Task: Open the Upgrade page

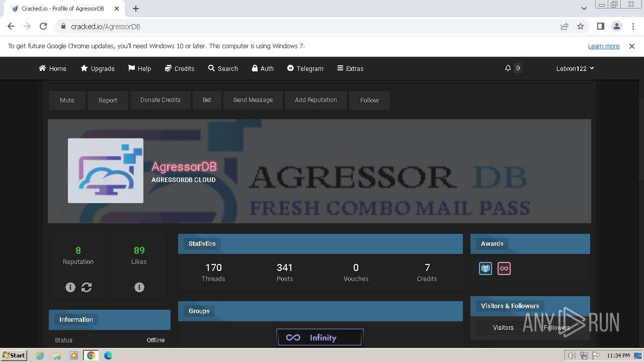Action: tap(98, 68)
